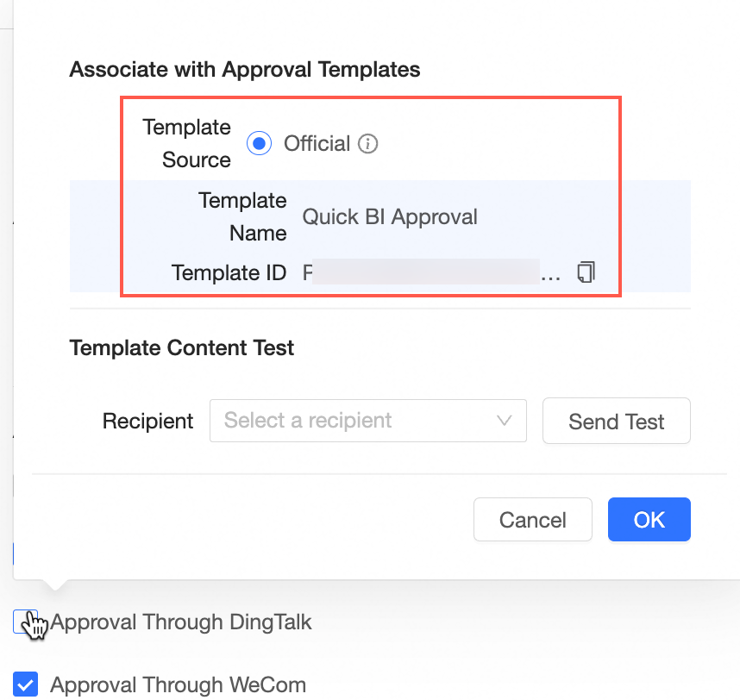Confirm with the OK button
The height and width of the screenshot is (700, 740).
click(649, 520)
